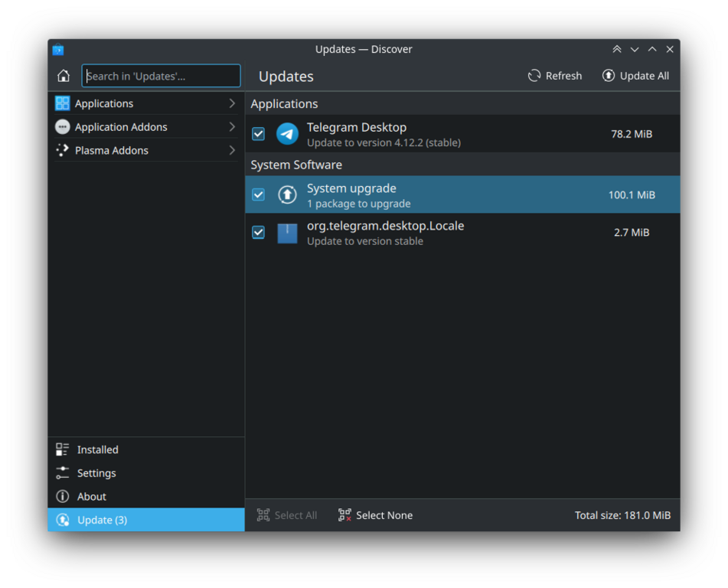Click the Update to version stable text
This screenshot has width=728, height=588.
[365, 241]
